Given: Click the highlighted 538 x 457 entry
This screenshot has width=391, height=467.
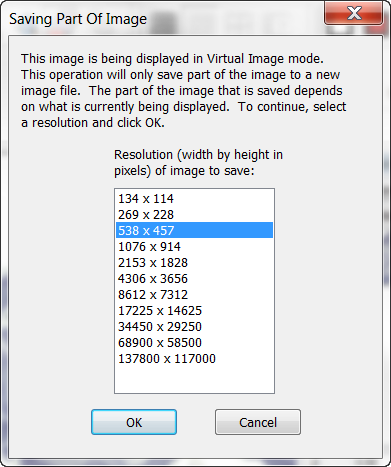Looking at the screenshot, I should (194, 230).
